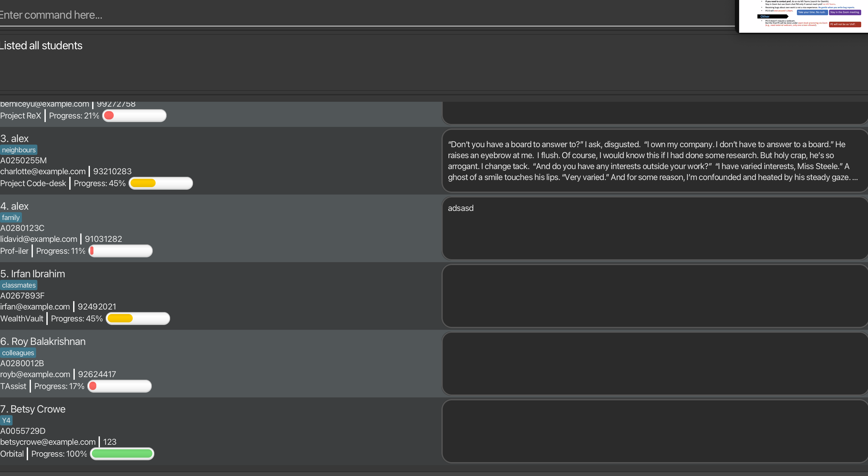Click the 'Orbital' project label
The image size is (868, 476).
12,454
